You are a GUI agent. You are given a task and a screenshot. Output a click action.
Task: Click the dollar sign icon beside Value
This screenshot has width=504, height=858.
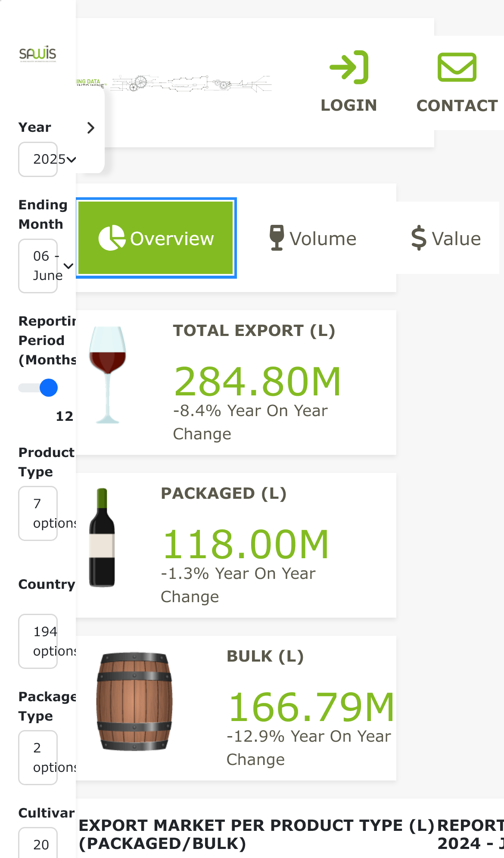coord(418,238)
